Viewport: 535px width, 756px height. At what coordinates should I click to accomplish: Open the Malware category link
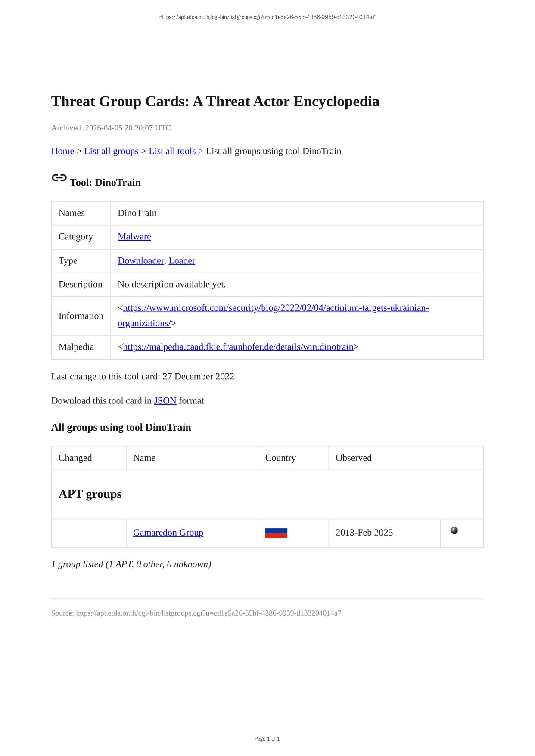coord(134,236)
